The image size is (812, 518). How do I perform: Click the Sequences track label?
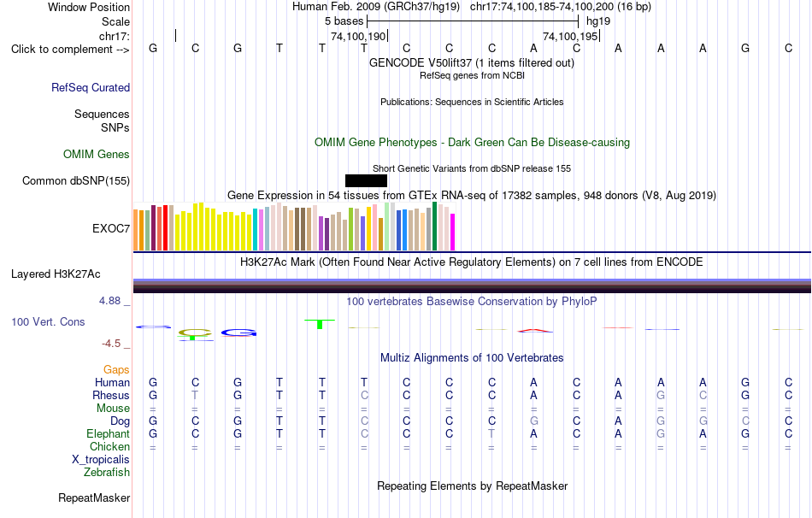[x=102, y=114]
